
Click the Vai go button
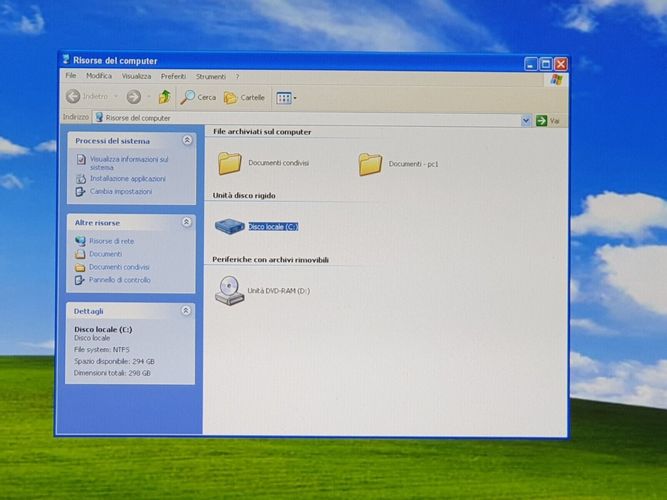pyautogui.click(x=548, y=121)
